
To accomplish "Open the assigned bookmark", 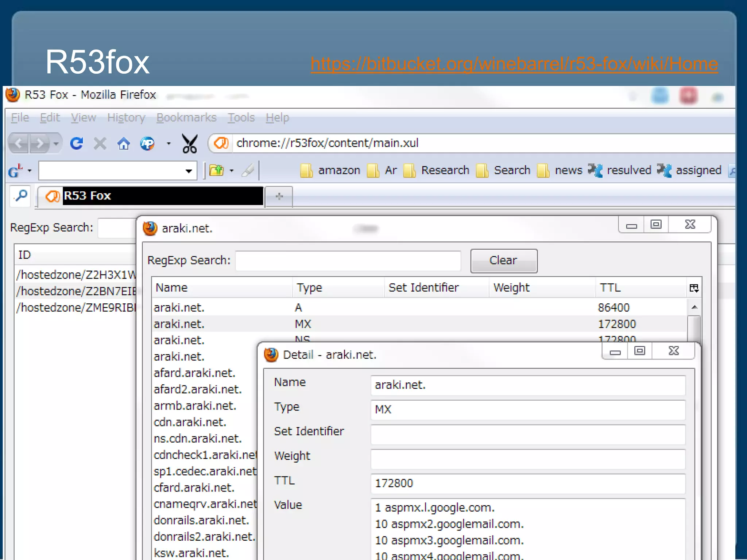I will click(689, 170).
